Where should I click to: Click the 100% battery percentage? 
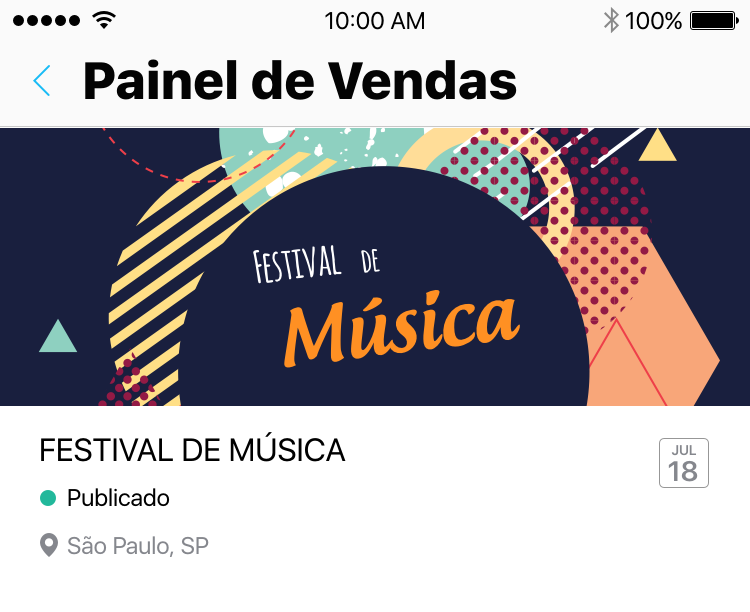653,20
